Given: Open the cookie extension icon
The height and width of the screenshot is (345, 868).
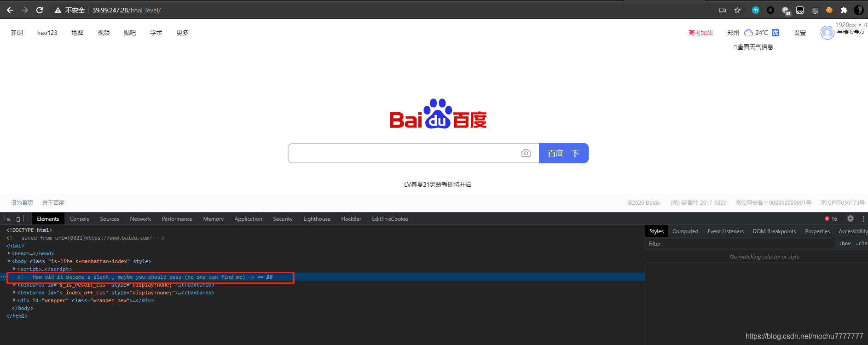Looking at the screenshot, I should point(829,10).
